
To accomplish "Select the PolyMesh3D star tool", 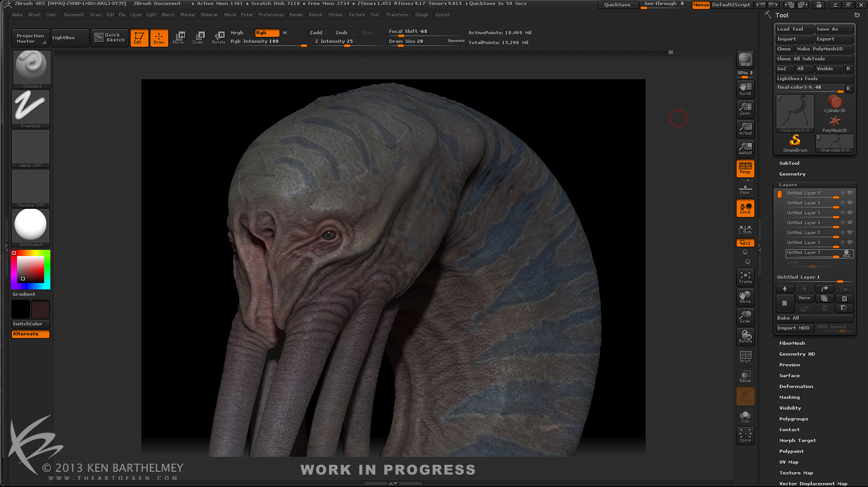I will 834,124.
